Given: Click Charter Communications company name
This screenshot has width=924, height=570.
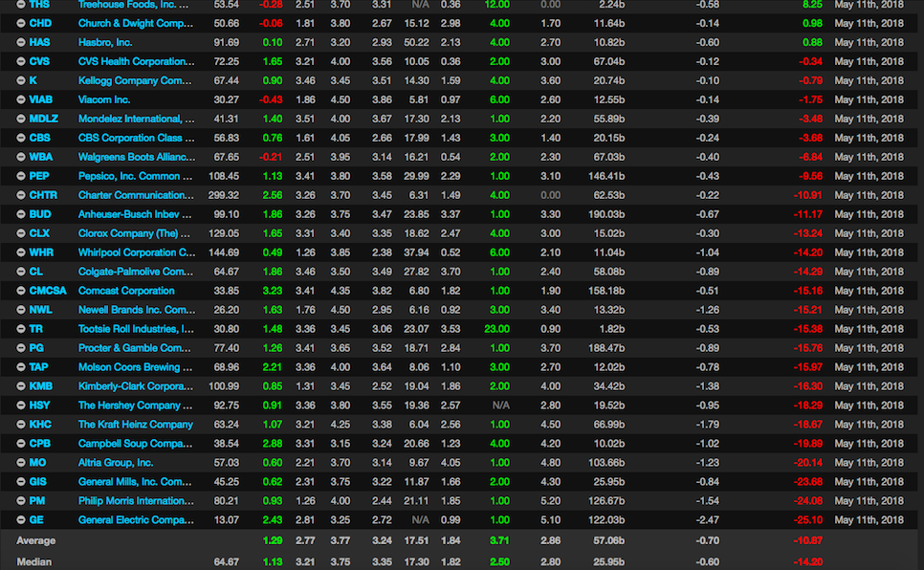Looking at the screenshot, I should (x=136, y=195).
